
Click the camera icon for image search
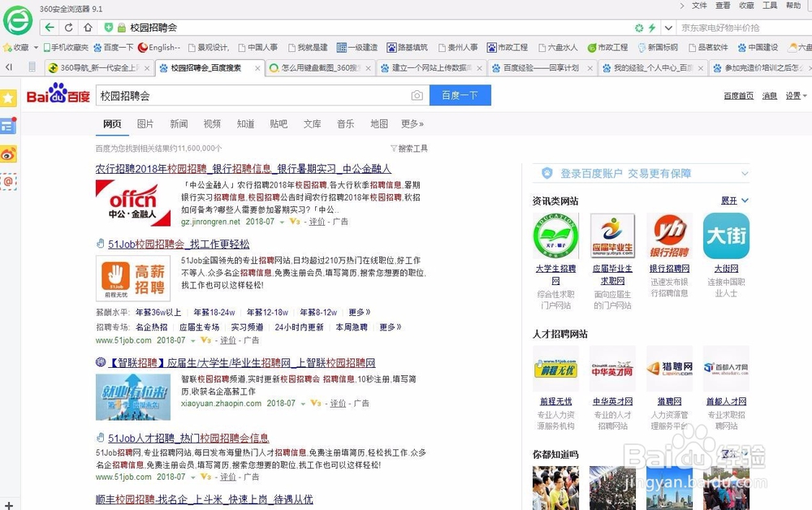[x=417, y=95]
